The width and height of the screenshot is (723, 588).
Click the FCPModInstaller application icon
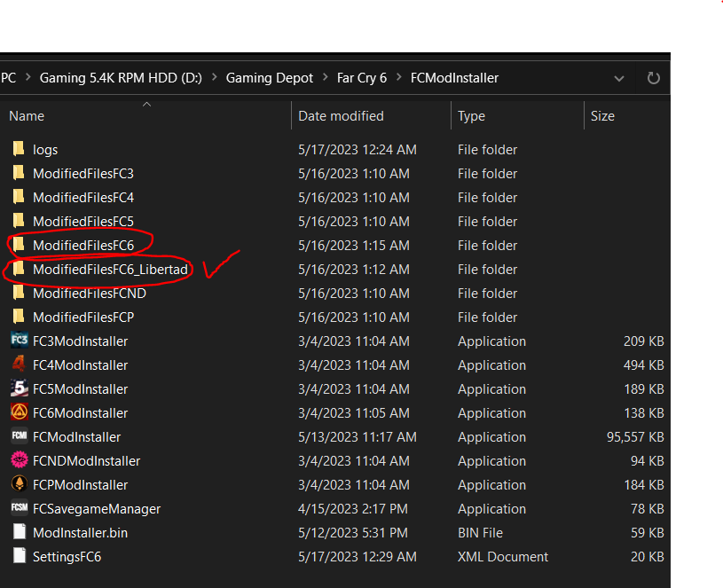click(x=19, y=484)
